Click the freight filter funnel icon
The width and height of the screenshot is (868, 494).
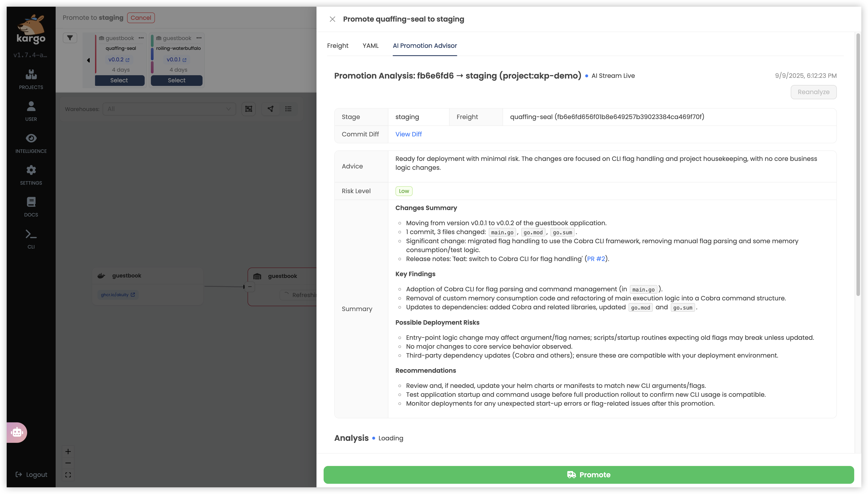click(x=70, y=38)
